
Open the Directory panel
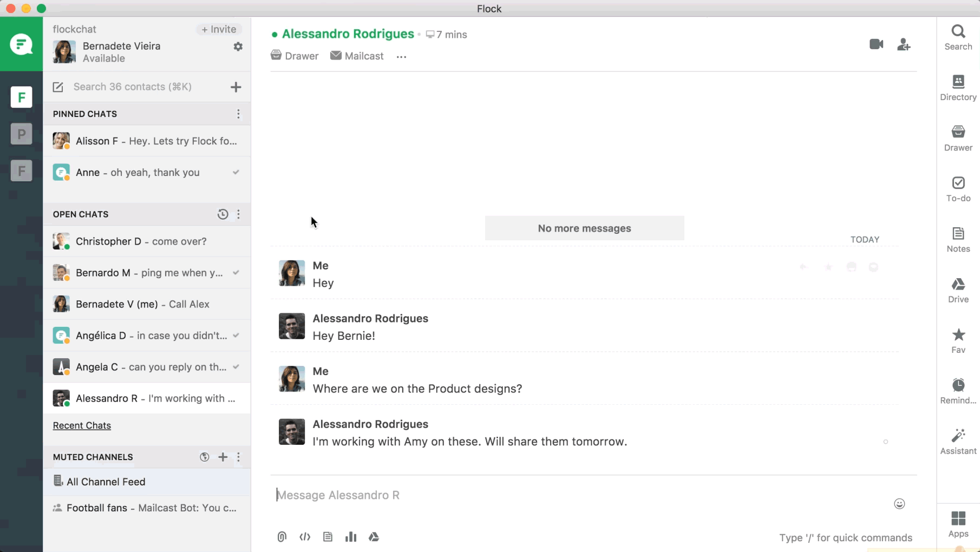tap(958, 88)
